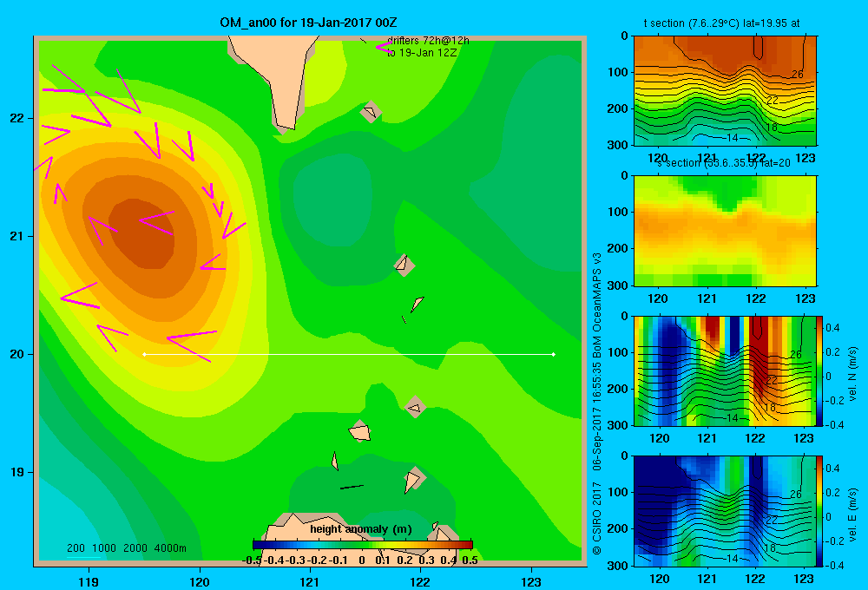Click the 'height anomaly (m)' colorbar title

(361, 529)
